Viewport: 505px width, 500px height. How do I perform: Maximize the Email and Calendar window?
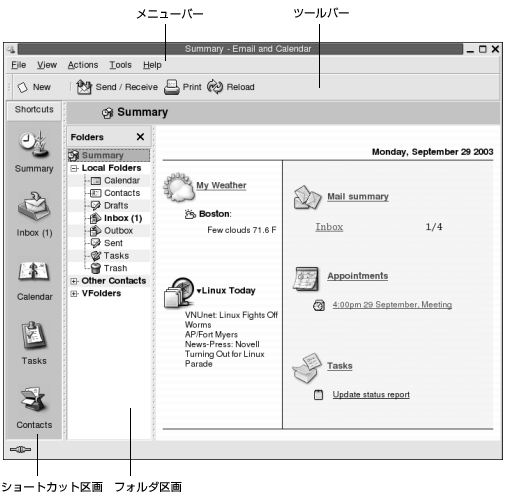tap(482, 49)
